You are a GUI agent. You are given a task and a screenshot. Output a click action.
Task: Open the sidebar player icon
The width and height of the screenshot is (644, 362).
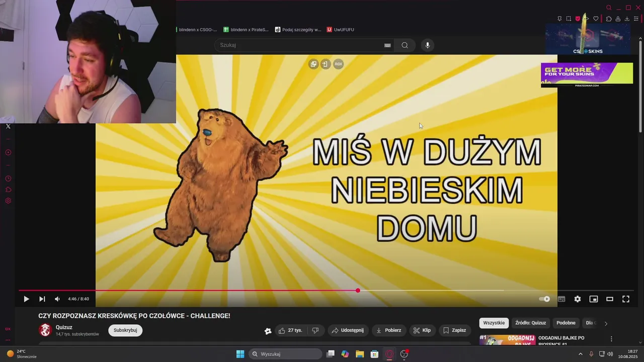click(8, 152)
